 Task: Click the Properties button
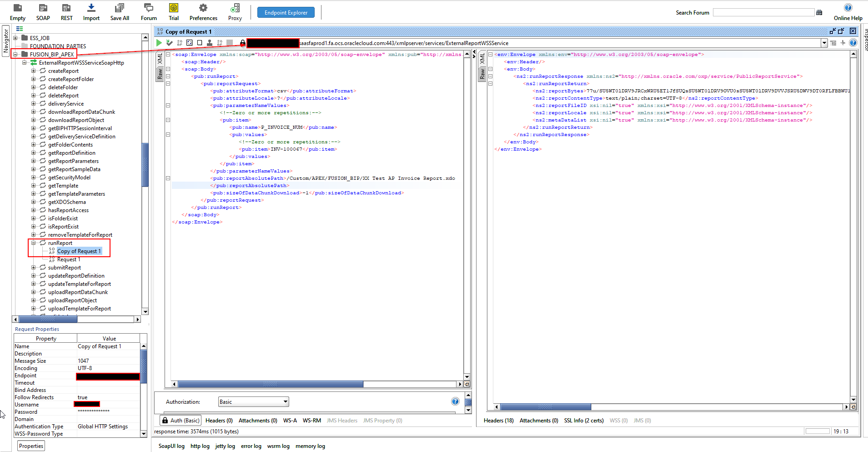[x=31, y=446]
